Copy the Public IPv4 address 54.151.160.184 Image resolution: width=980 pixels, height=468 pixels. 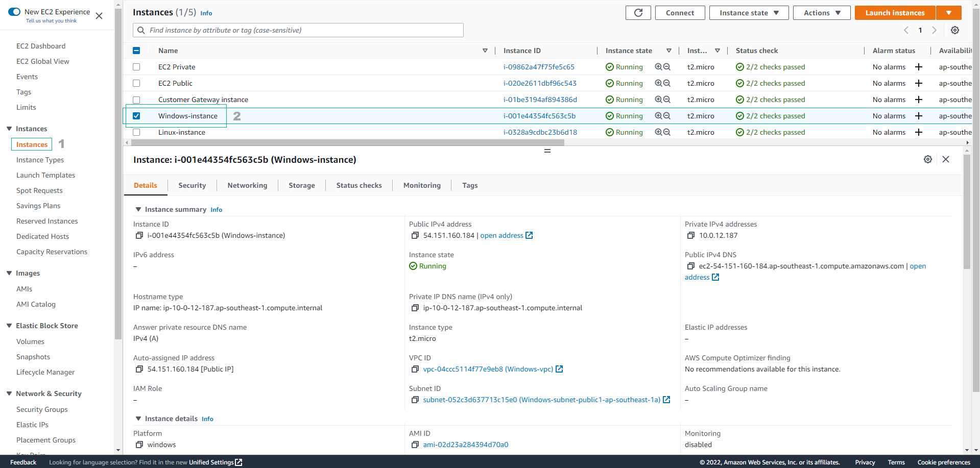click(415, 235)
